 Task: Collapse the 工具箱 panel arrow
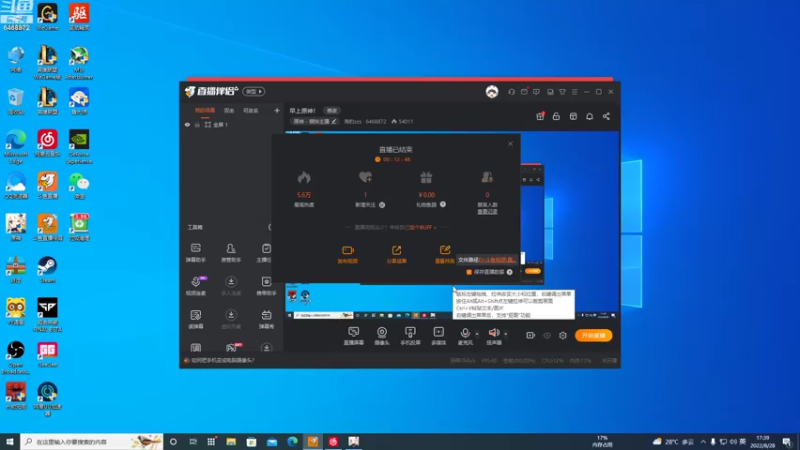point(270,227)
